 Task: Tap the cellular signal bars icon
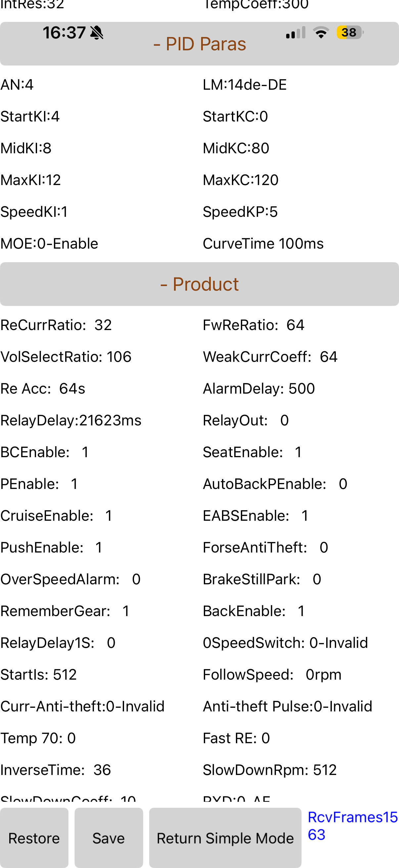coord(296,32)
